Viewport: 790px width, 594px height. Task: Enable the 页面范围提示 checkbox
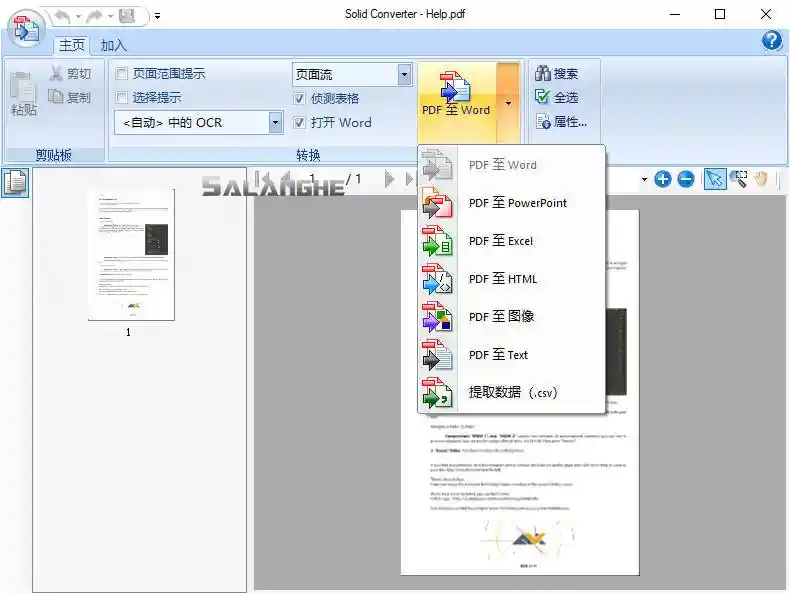[x=121, y=74]
